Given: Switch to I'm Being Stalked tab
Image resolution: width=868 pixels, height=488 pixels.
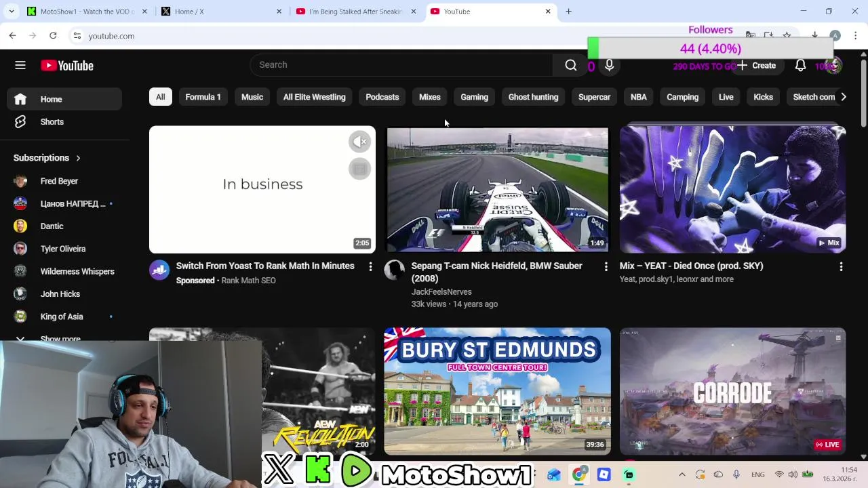Looking at the screenshot, I should click(x=355, y=12).
